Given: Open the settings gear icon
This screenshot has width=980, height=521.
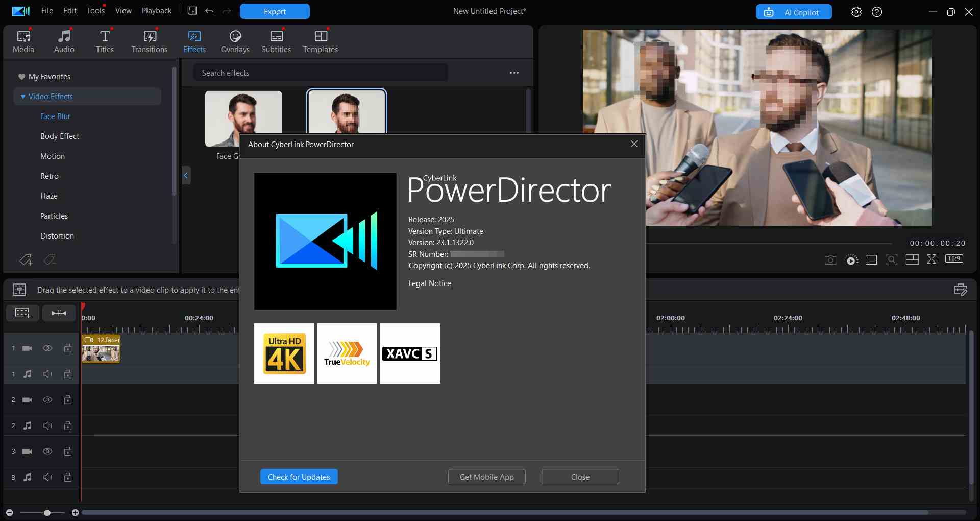Looking at the screenshot, I should (x=856, y=12).
